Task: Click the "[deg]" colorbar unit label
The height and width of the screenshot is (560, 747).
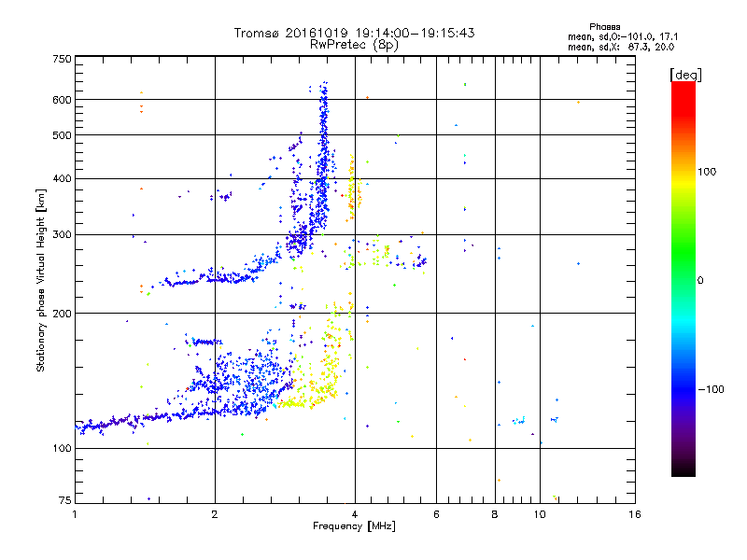Action: coord(685,75)
